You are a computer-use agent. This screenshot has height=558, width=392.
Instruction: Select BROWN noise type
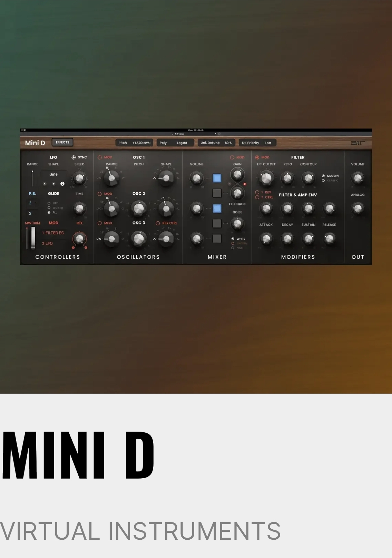[x=233, y=243]
